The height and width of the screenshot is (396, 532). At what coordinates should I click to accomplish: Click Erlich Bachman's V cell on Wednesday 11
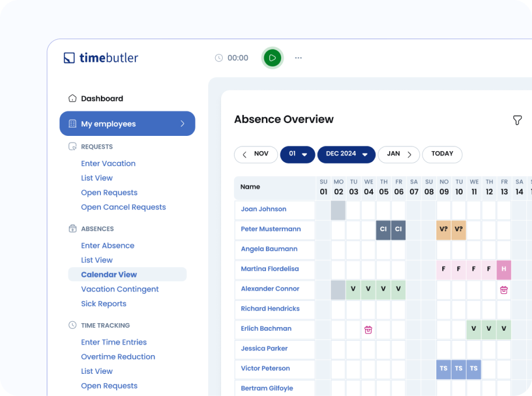[474, 330]
